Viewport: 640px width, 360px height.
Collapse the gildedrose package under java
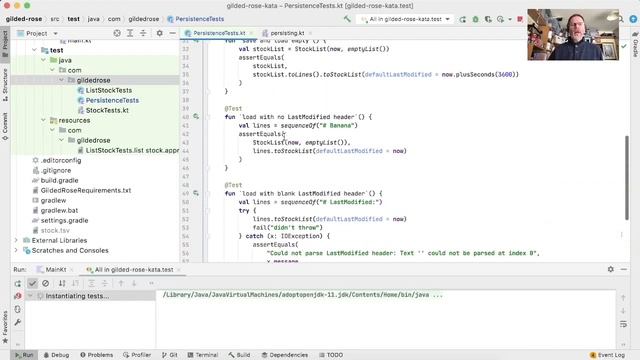[62, 80]
